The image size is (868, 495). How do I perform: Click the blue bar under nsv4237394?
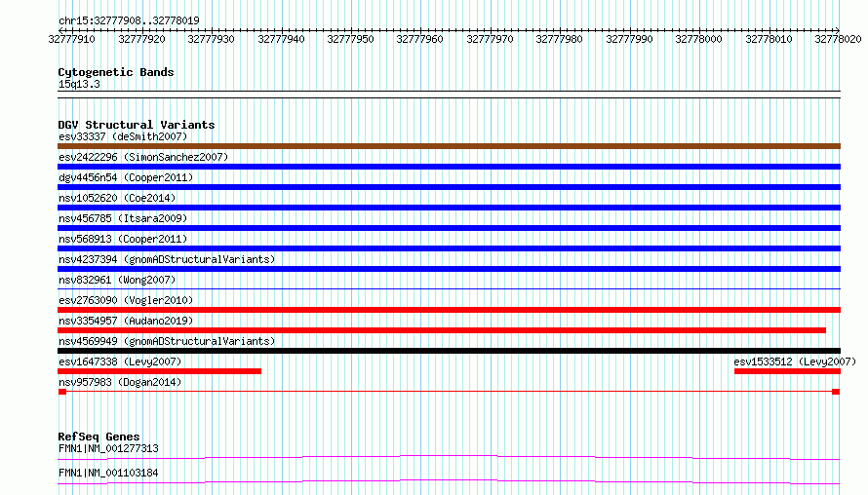(449, 269)
